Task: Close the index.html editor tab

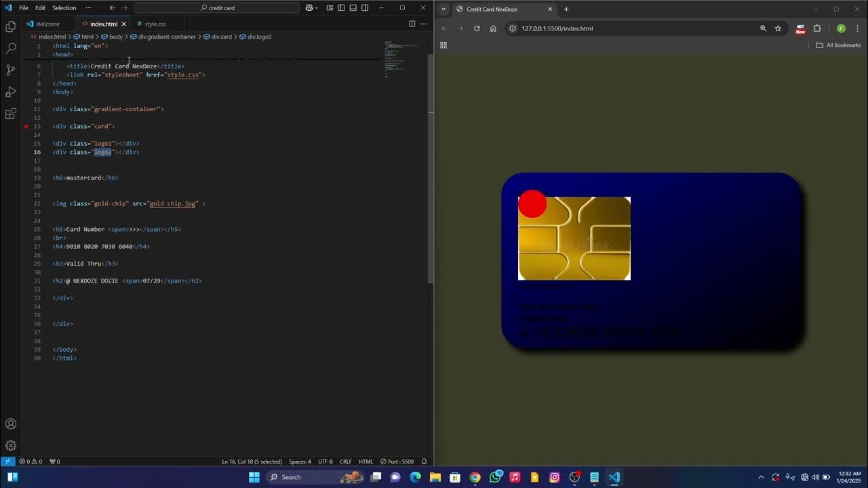Action: pyautogui.click(x=123, y=24)
